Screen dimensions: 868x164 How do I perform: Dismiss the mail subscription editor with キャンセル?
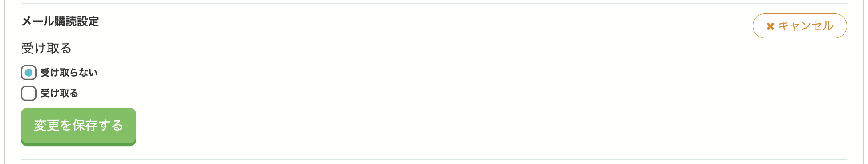tap(799, 26)
